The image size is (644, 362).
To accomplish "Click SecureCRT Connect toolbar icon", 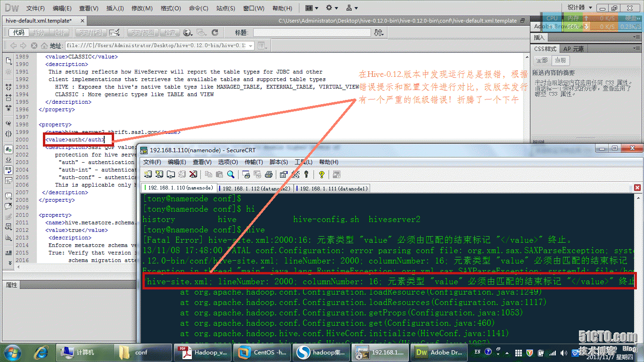I will [148, 174].
